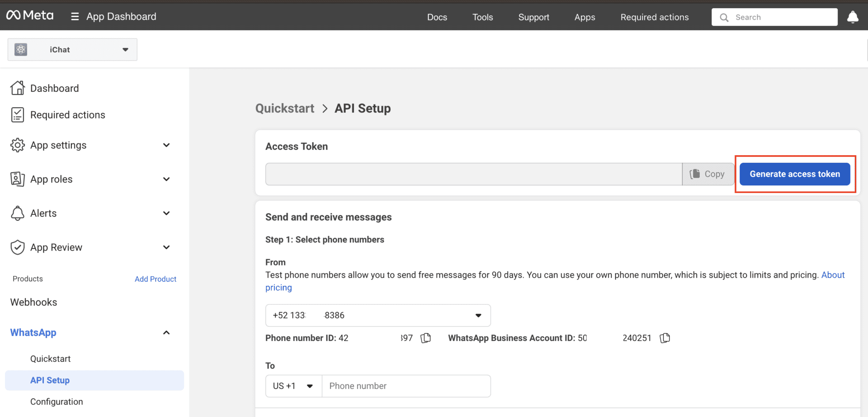Open the iChat app selector dropdown

point(125,50)
